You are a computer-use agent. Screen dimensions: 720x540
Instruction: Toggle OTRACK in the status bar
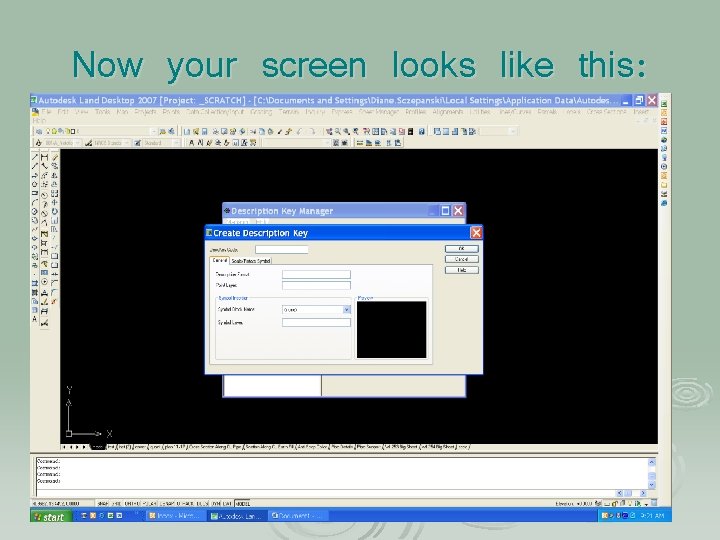pos(185,503)
